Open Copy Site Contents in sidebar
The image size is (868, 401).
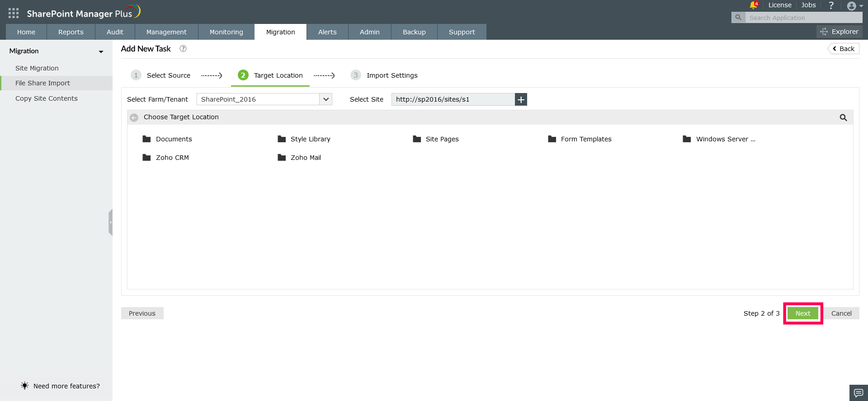tap(47, 98)
